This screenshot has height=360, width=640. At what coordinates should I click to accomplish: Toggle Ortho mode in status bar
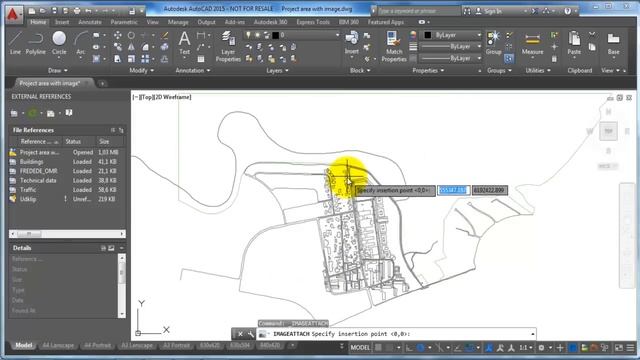409,348
